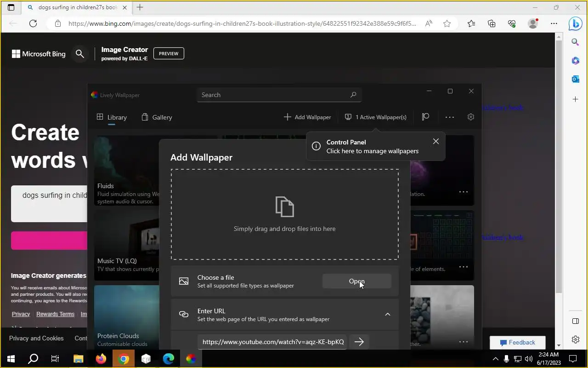The width and height of the screenshot is (588, 368).
Task: Open the Rewards Terms link
Action: click(x=55, y=314)
